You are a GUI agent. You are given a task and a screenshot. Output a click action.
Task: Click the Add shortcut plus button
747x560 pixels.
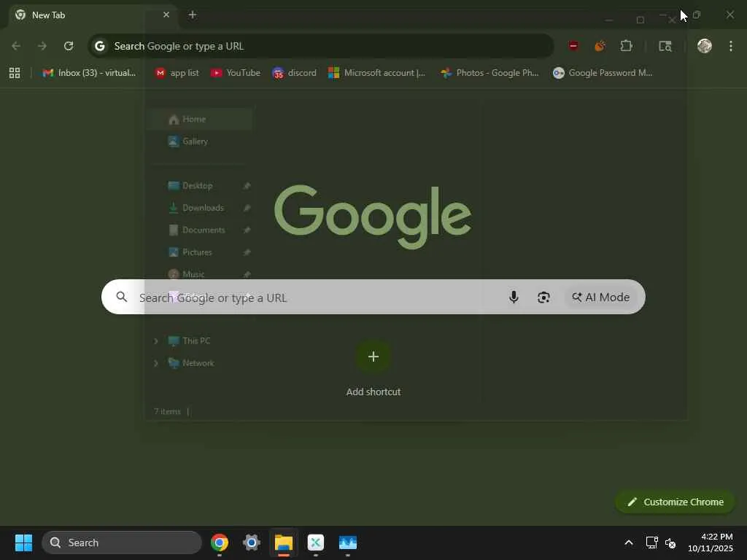373,357
